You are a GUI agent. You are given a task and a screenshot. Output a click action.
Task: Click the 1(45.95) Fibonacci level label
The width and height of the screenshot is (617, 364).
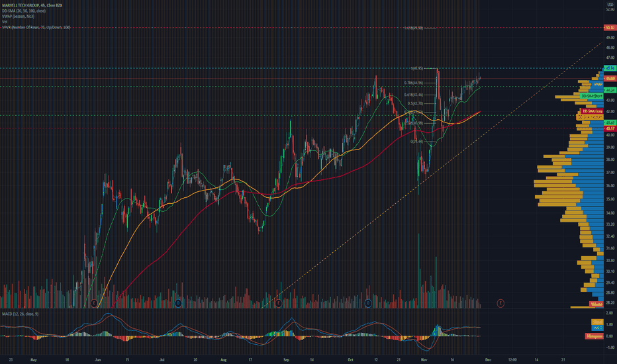416,68
